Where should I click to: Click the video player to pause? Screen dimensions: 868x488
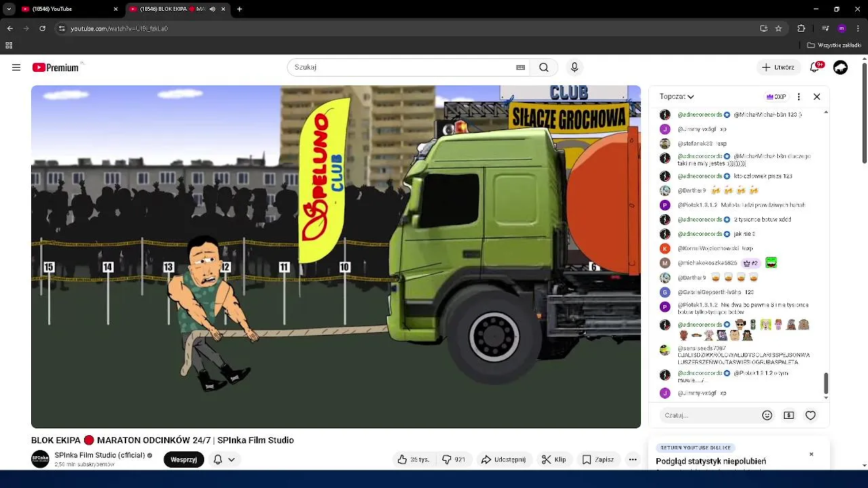coord(336,256)
